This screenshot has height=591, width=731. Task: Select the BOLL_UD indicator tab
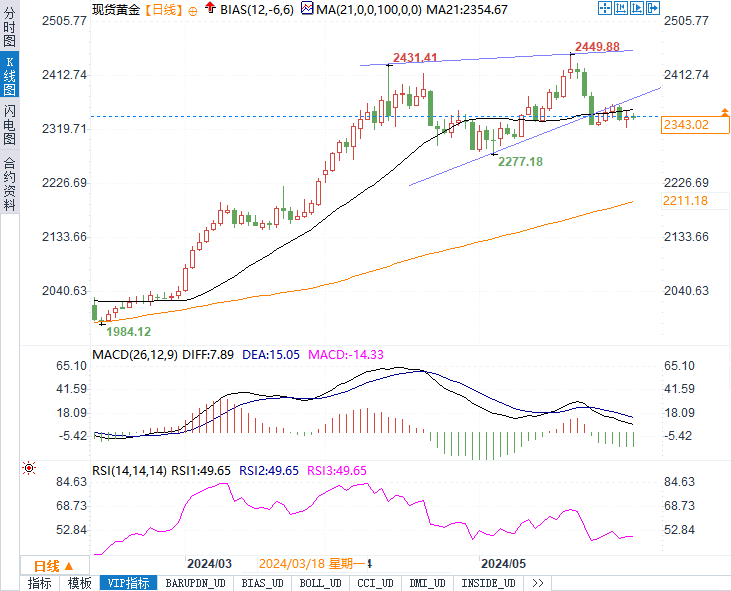tap(320, 583)
